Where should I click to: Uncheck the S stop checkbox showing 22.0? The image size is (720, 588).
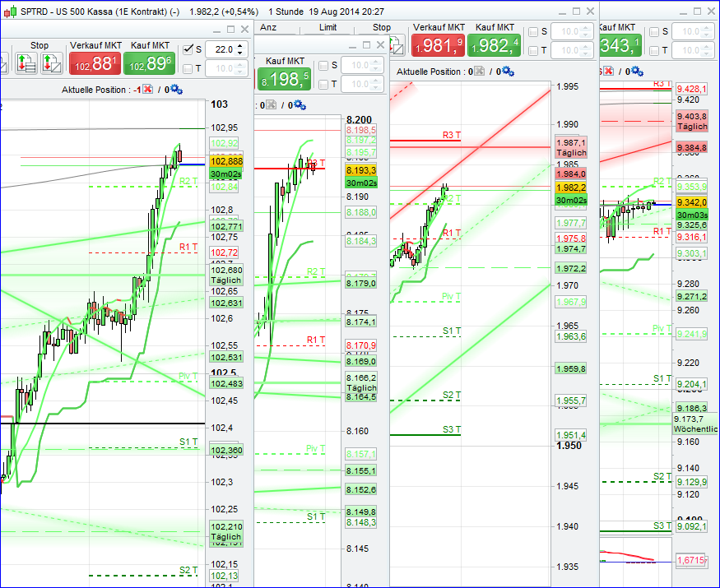[188, 50]
